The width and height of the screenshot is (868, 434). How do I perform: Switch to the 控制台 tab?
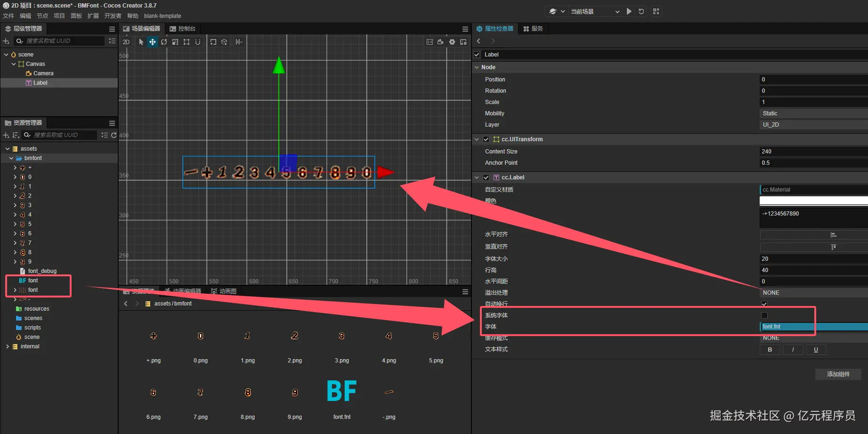tap(183, 29)
